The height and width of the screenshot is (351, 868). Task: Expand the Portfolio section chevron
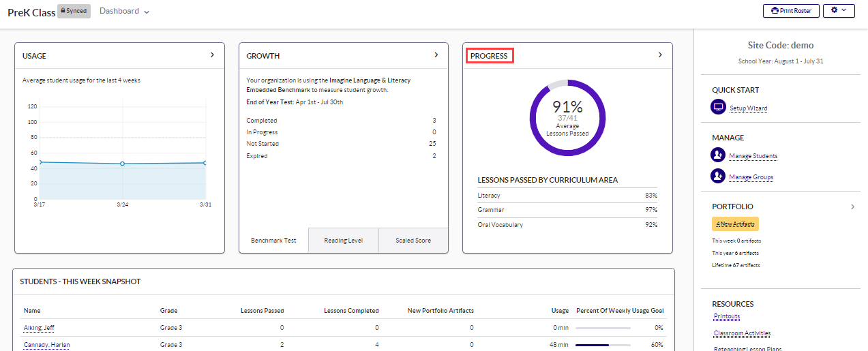coord(852,207)
